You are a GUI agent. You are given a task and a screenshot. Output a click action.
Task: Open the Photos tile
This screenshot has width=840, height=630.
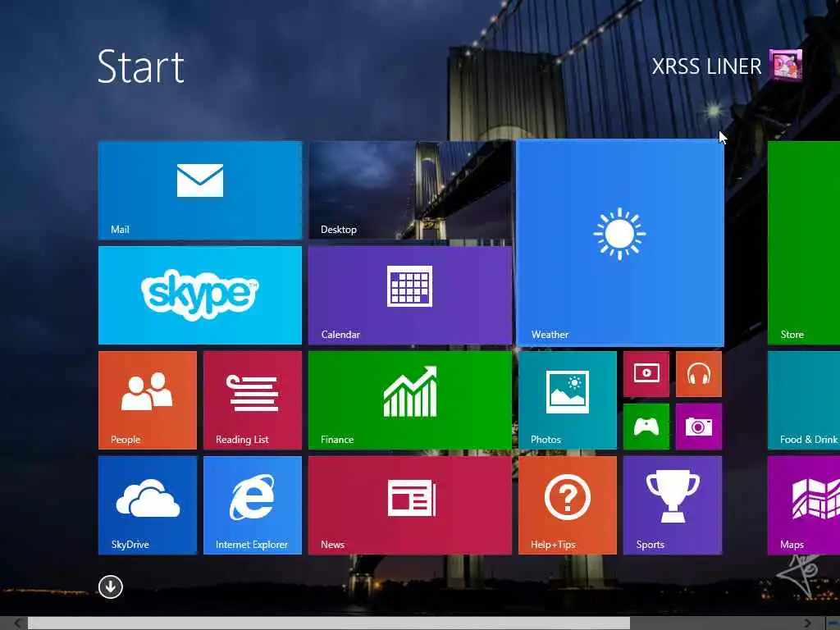568,400
